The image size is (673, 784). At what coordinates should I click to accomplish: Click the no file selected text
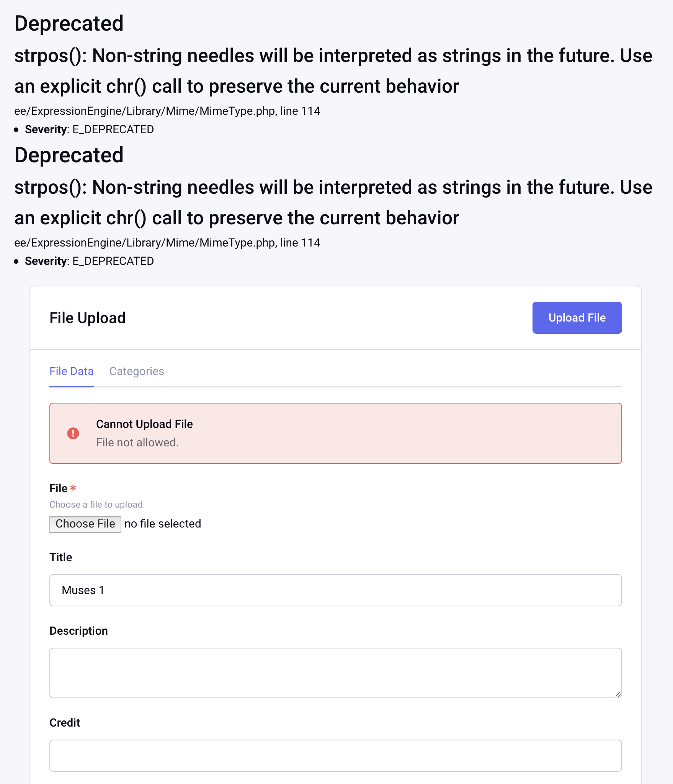[x=162, y=524]
